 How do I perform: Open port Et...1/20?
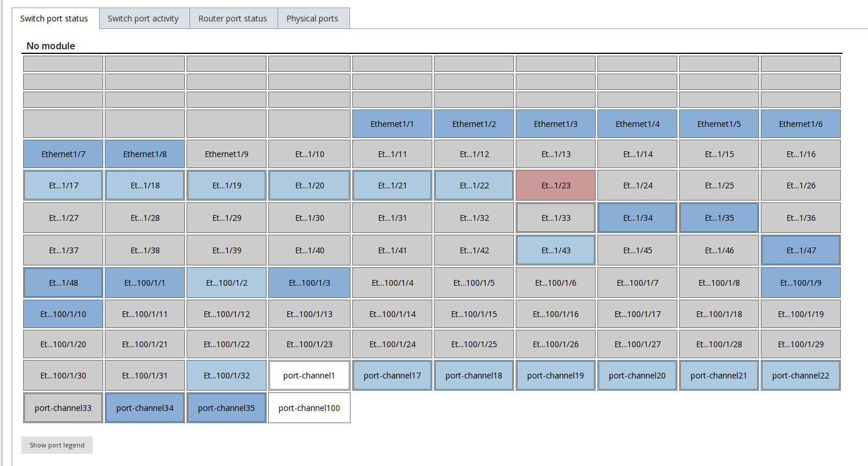(309, 185)
